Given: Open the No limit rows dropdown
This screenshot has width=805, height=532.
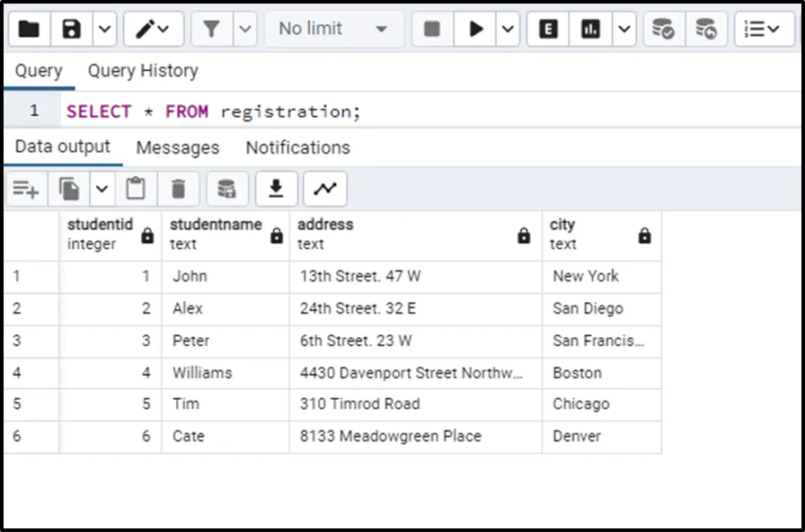Looking at the screenshot, I should pyautogui.click(x=333, y=29).
